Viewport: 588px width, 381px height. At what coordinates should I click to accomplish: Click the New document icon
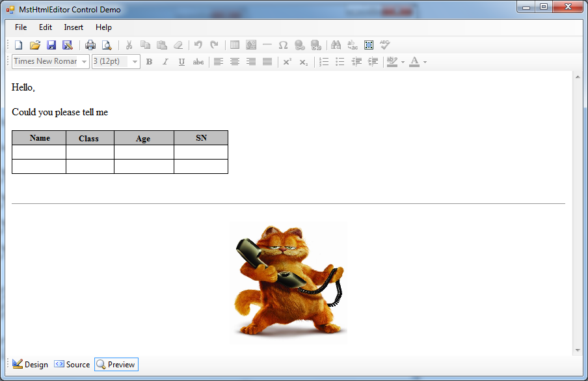coord(18,45)
